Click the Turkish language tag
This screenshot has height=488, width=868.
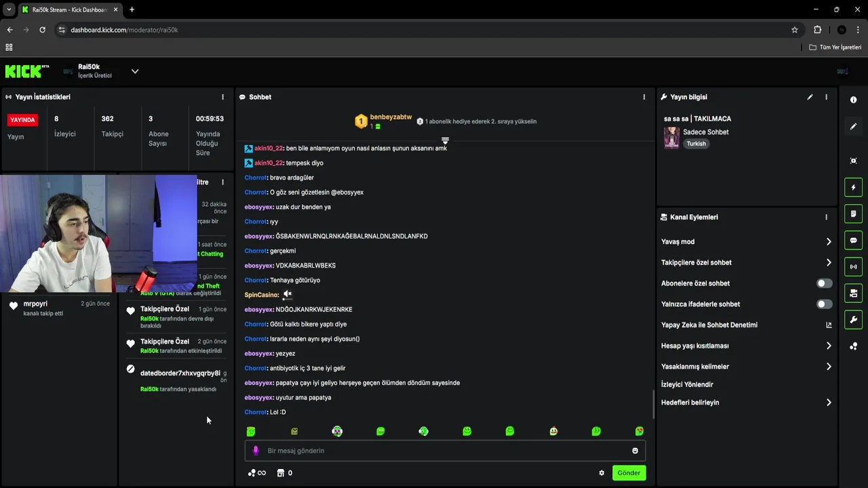pyautogui.click(x=696, y=144)
